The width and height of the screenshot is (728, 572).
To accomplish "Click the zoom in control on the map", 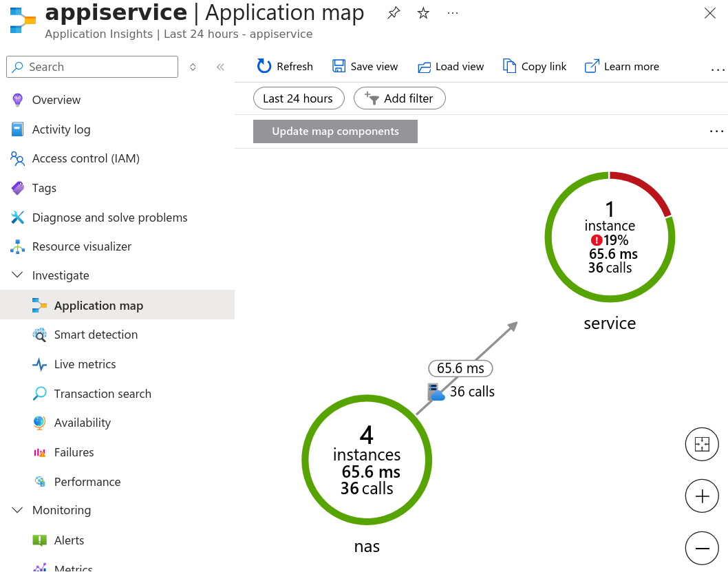I will tap(702, 496).
